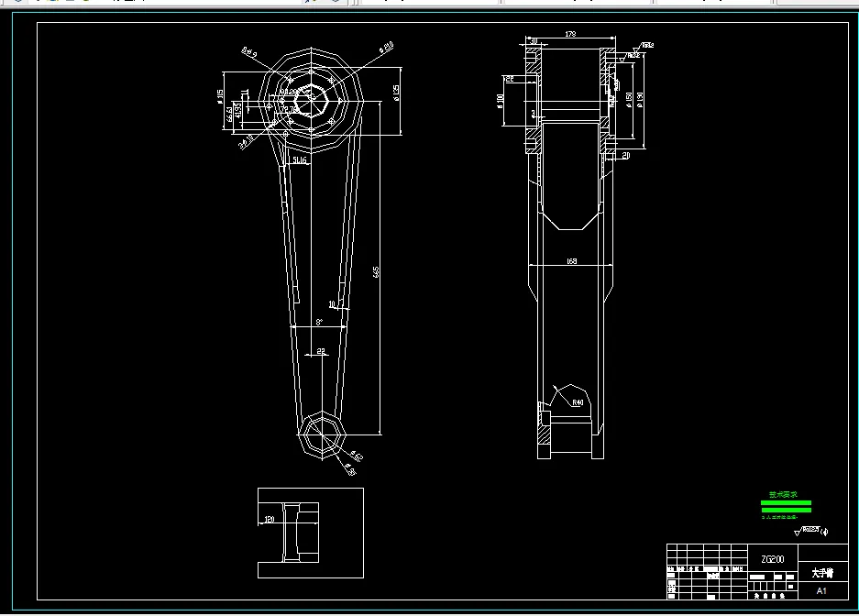Select the 41.95 dimension text
Screen dimensions: 859x616
(237, 111)
